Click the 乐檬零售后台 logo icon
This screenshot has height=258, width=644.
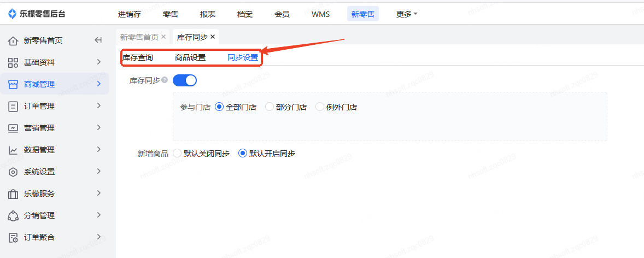coord(13,14)
